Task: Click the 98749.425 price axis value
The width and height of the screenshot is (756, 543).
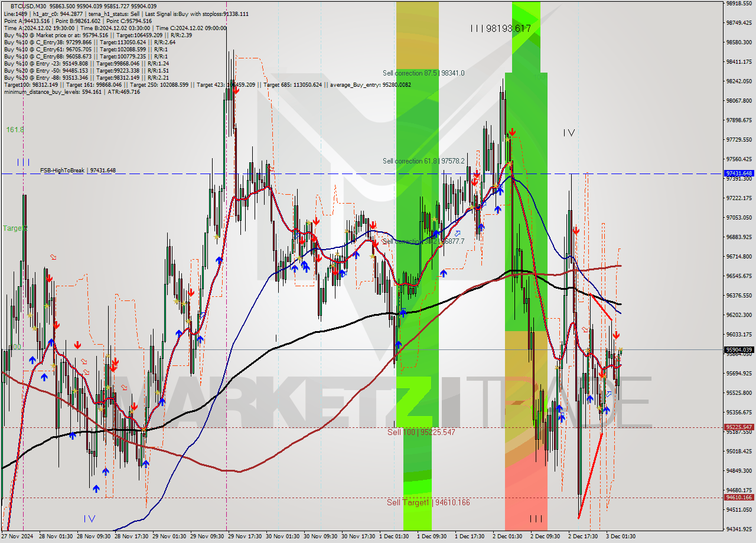Action: [739, 23]
